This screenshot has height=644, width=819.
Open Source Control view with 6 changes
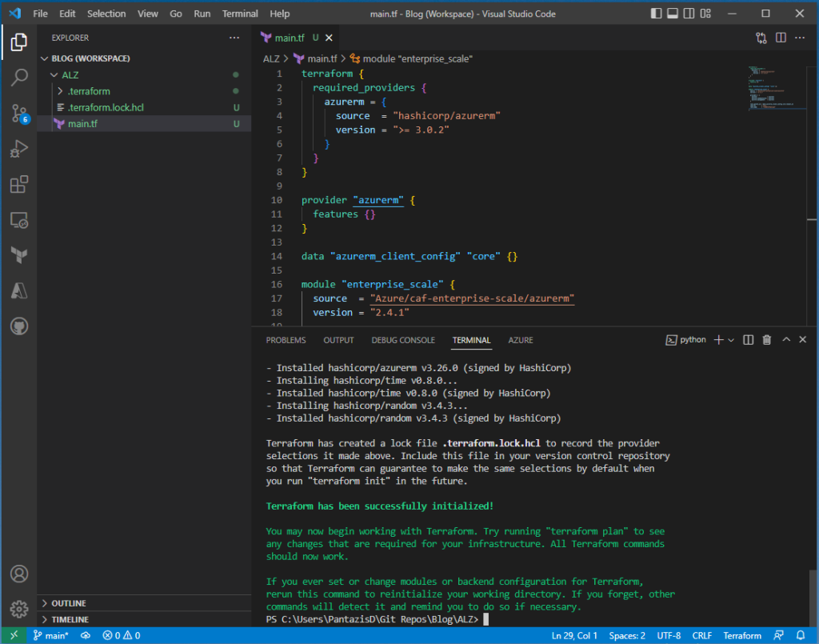[19, 114]
